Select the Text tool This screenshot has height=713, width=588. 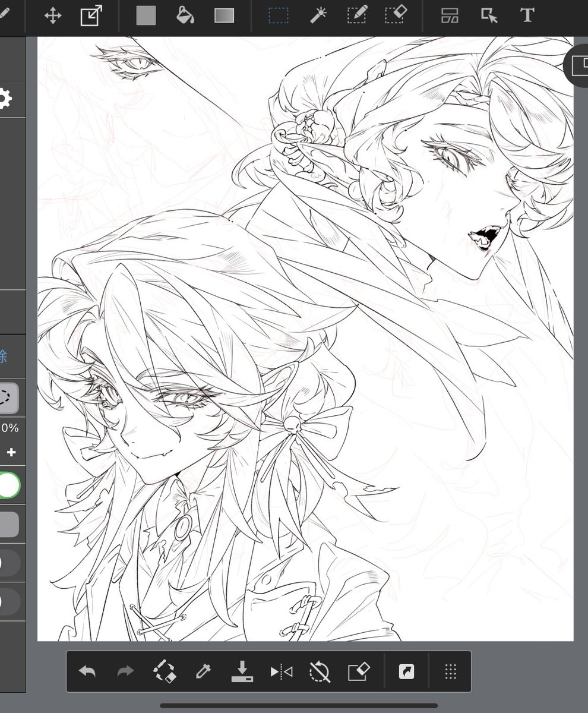click(x=527, y=15)
